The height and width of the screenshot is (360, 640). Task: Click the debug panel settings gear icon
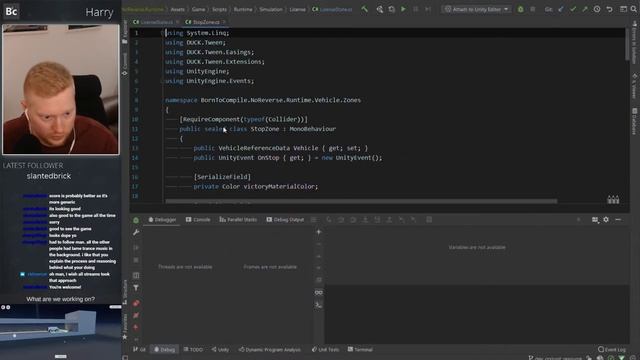point(606,220)
